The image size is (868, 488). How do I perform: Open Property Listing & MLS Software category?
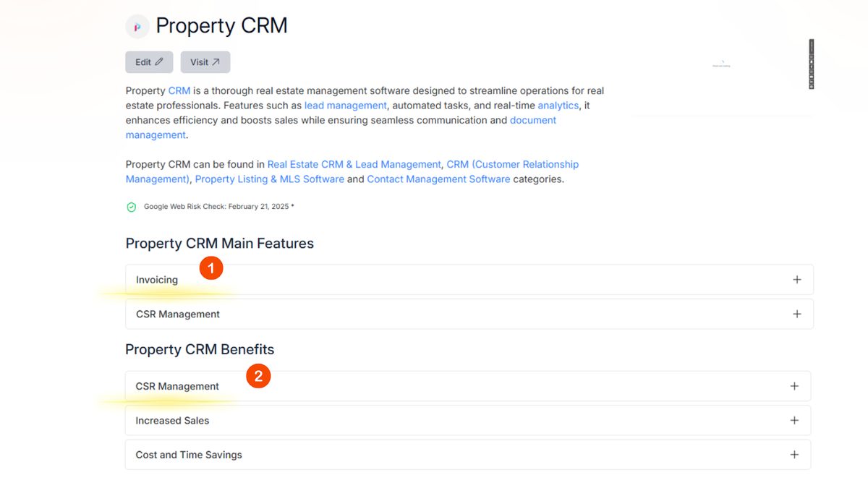269,179
